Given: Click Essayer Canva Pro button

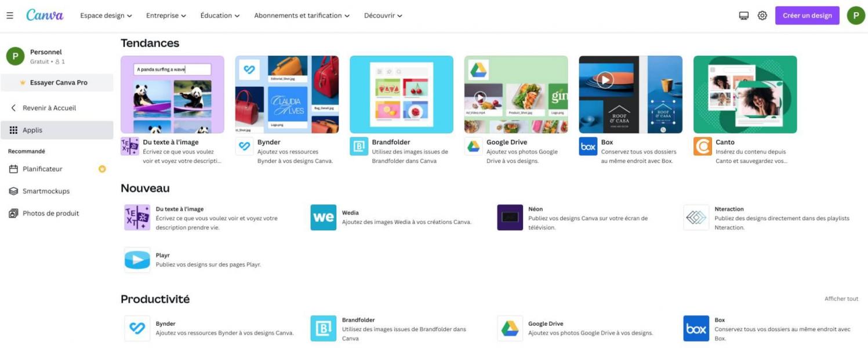Looking at the screenshot, I should click(x=57, y=82).
